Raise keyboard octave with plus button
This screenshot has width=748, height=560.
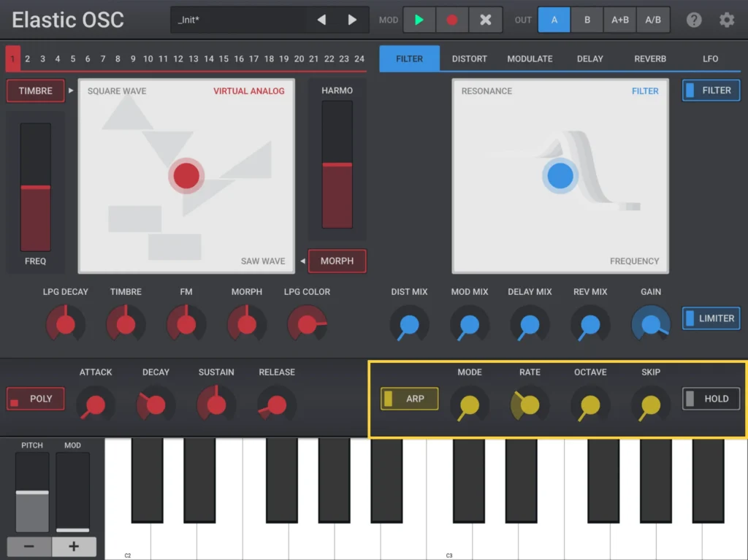[74, 546]
